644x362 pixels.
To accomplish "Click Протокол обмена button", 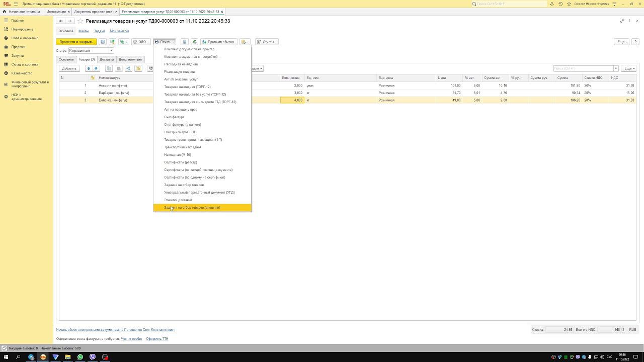I will (218, 42).
